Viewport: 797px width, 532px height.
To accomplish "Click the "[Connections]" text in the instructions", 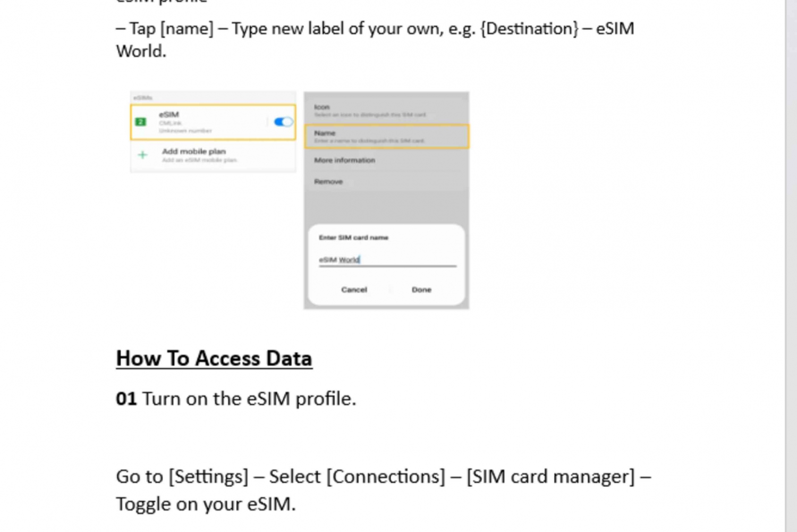I will 386,477.
